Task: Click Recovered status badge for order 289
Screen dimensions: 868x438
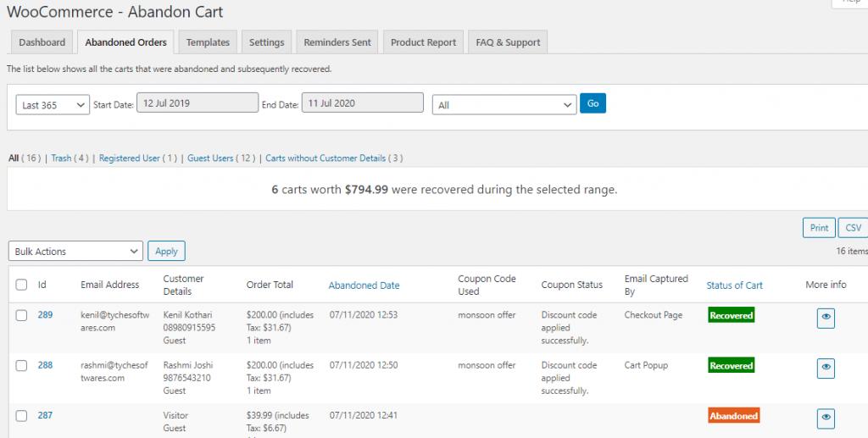Action: click(x=732, y=315)
